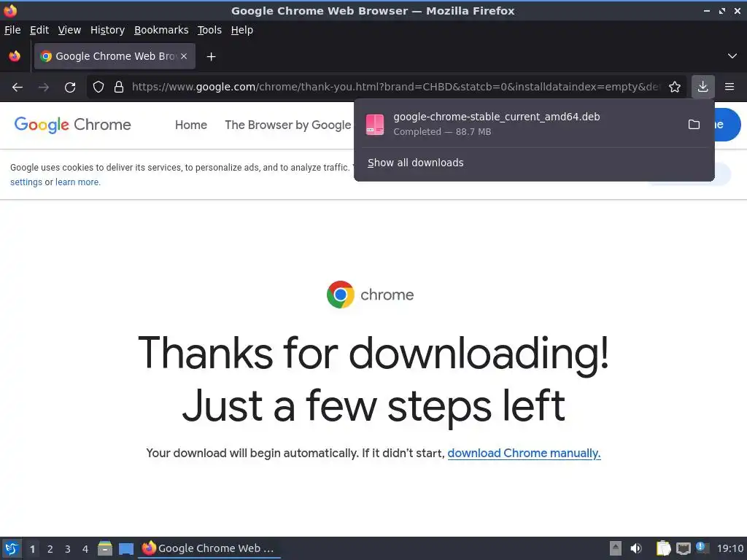Click the clipboard manager tray icon
Screen dimensions: 747x560
coord(663,548)
